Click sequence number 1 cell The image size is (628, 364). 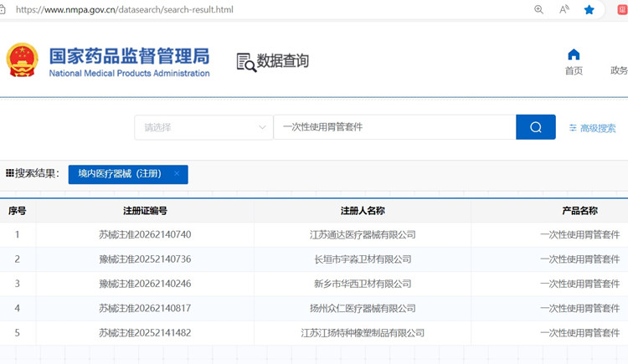point(18,234)
